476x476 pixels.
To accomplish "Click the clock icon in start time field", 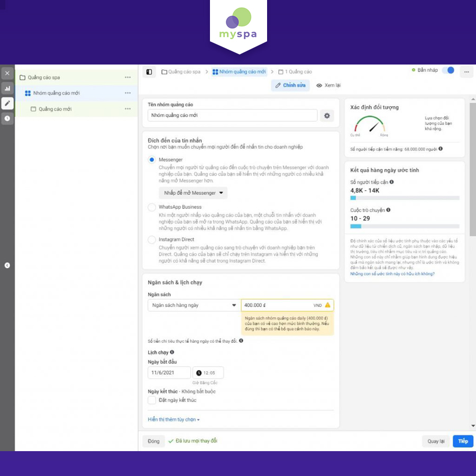I will point(199,373).
